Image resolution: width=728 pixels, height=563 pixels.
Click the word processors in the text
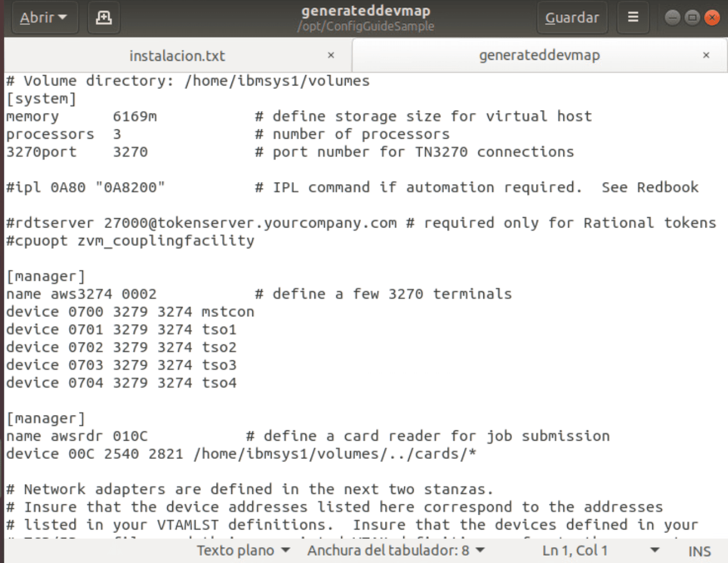tap(50, 134)
